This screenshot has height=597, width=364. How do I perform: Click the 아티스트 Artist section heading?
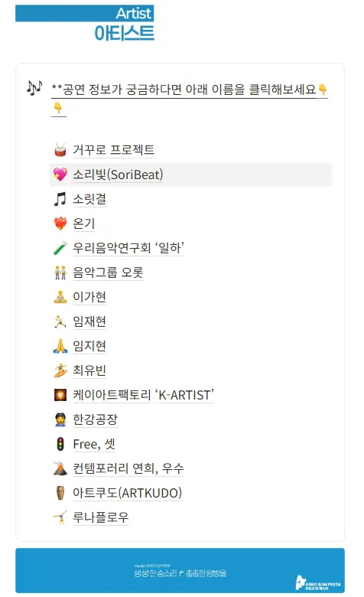coord(124,23)
